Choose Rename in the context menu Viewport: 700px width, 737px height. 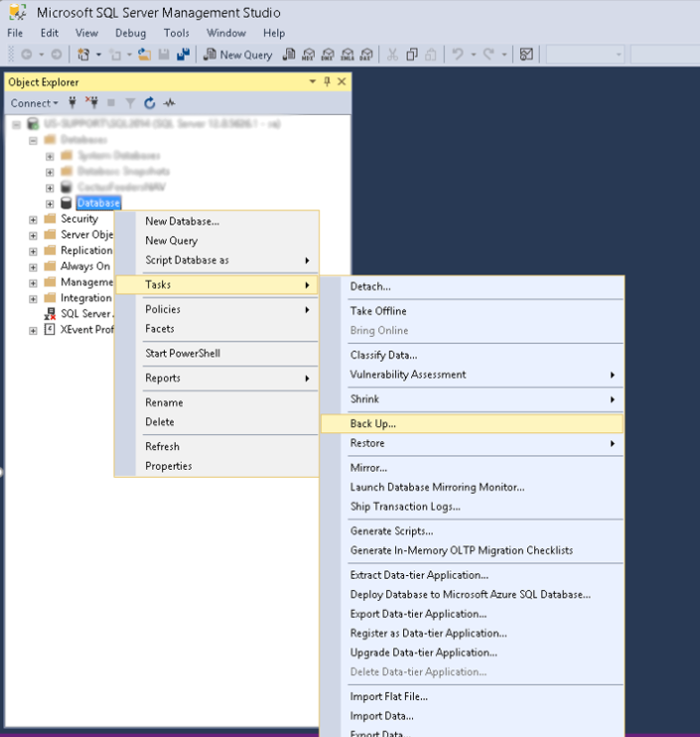(216, 402)
